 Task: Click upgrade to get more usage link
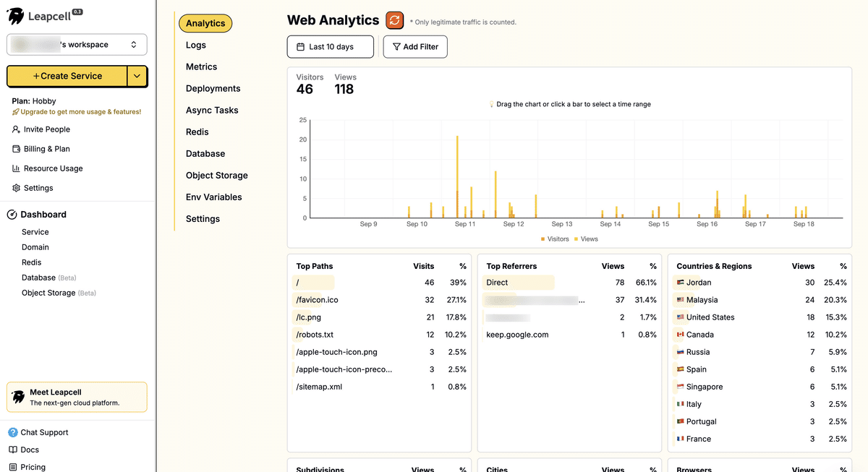(77, 112)
